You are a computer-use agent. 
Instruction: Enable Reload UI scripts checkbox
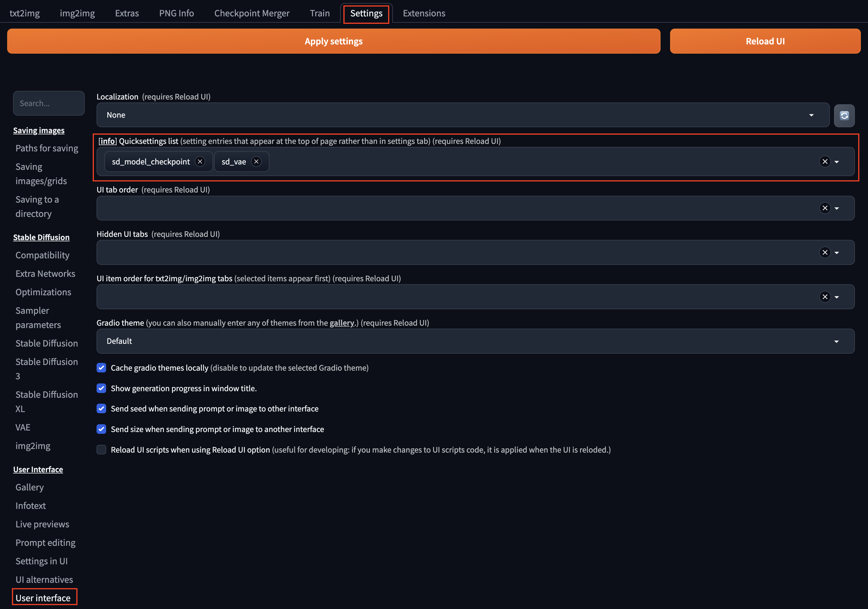coord(101,450)
